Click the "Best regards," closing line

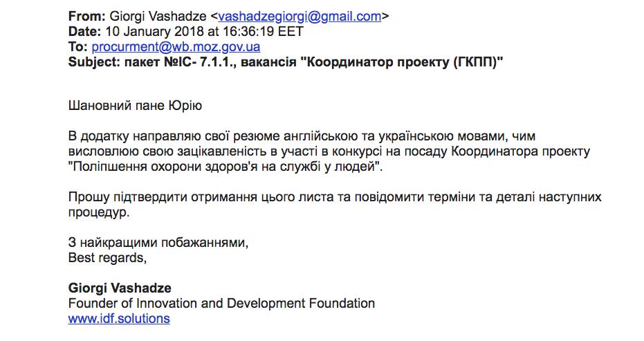click(107, 259)
